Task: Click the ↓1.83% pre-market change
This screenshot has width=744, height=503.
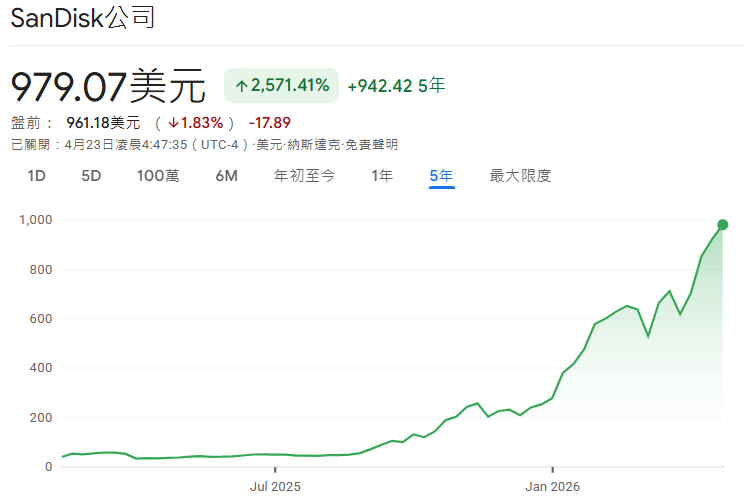Action: point(195,123)
